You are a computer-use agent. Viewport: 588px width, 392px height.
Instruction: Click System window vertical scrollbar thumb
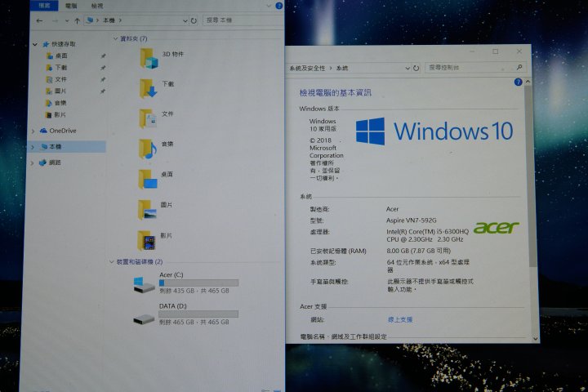click(x=528, y=176)
